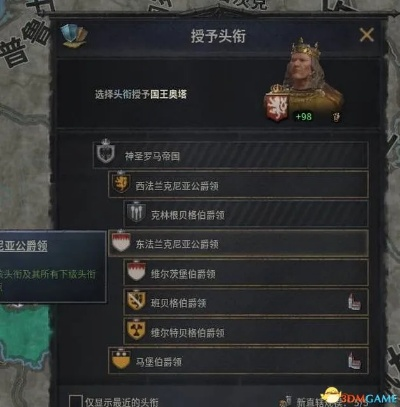Click the Grant Titles shield icon in the header
This screenshot has height=407, width=400.
point(74,36)
